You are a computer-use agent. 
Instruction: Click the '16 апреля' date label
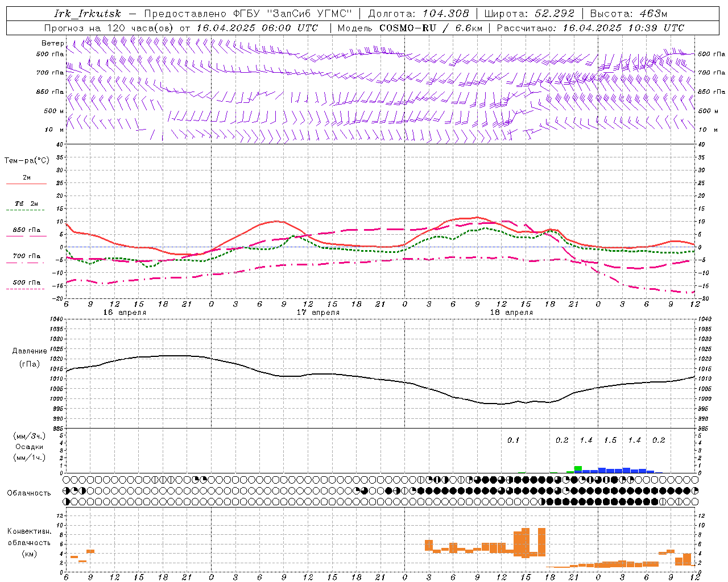point(125,313)
